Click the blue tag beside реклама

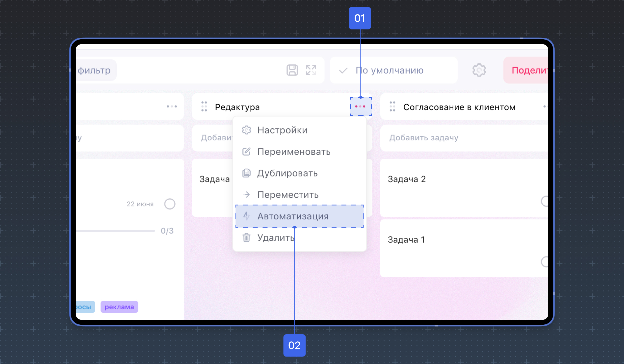point(85,307)
